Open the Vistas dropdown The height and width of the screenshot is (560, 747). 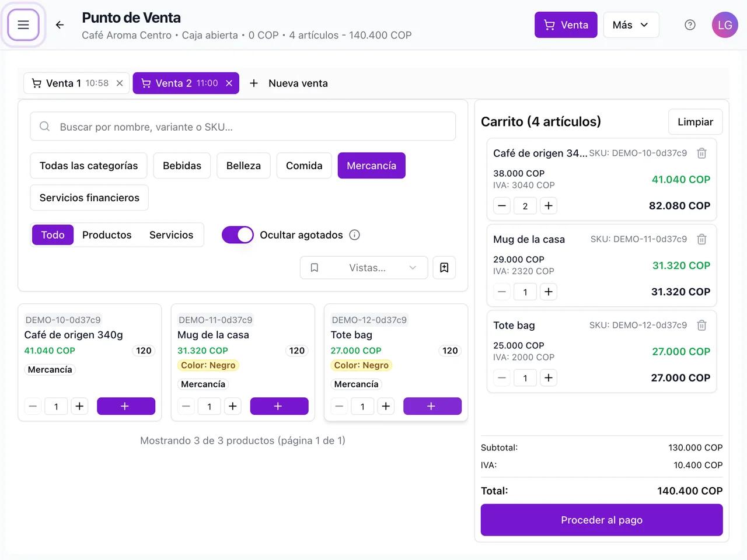coord(364,268)
